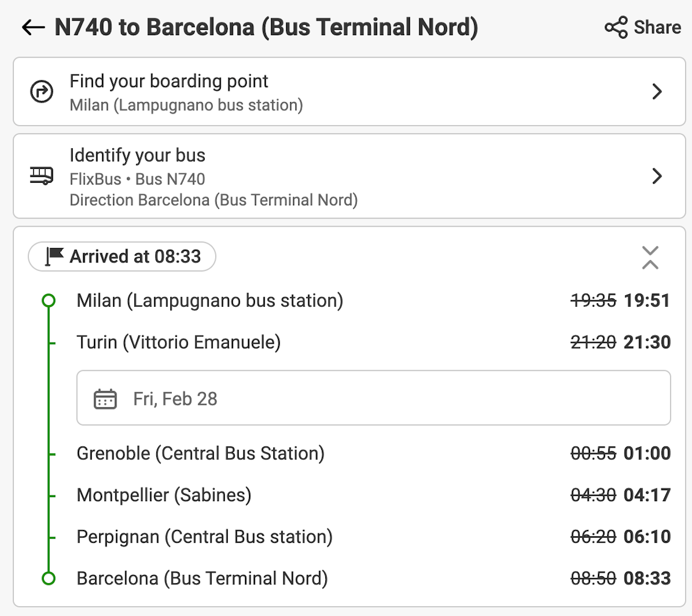This screenshot has width=692, height=616.
Task: Select the Grenoble (Central Bus Station) stop
Action: 201,453
